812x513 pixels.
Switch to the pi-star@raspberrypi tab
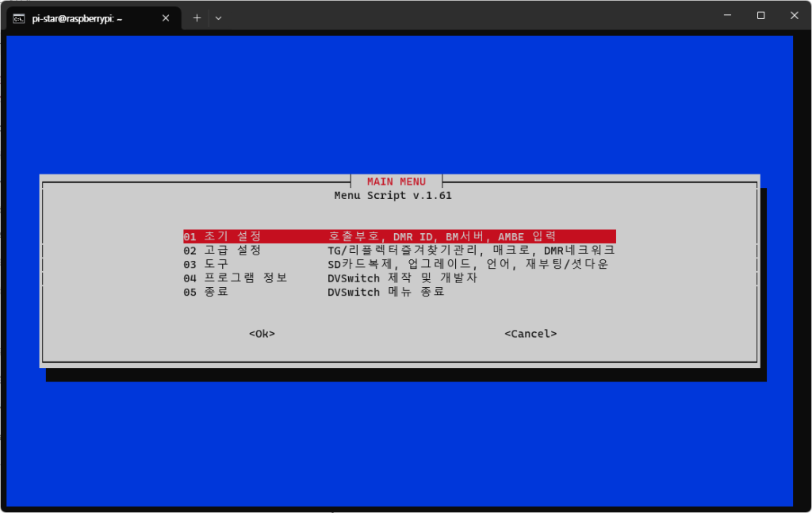[94, 19]
